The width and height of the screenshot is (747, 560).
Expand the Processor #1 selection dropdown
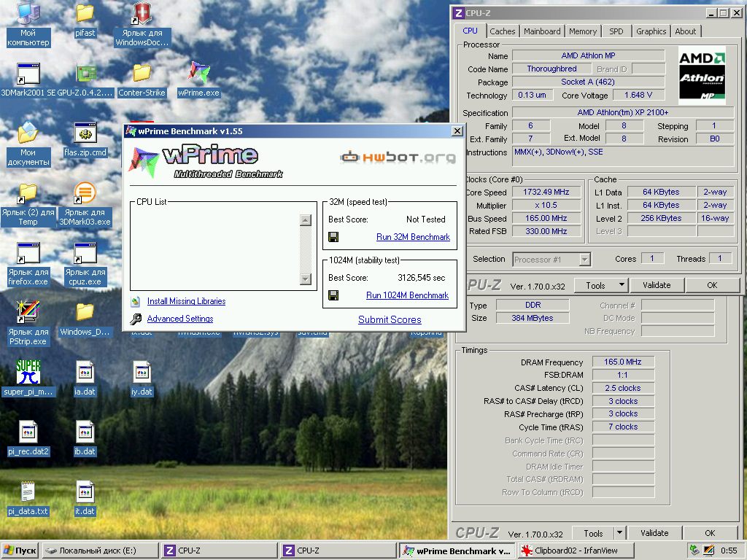585,260
